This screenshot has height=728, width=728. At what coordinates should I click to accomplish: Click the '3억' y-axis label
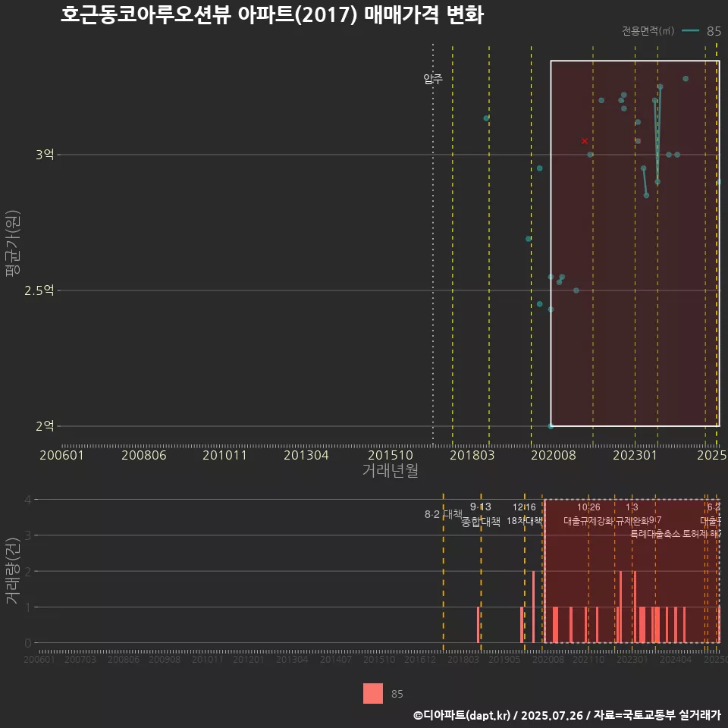(x=45, y=155)
